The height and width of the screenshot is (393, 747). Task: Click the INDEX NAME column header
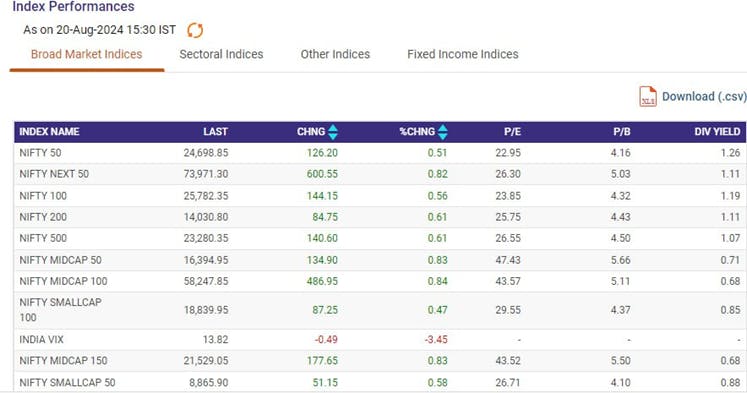[50, 132]
